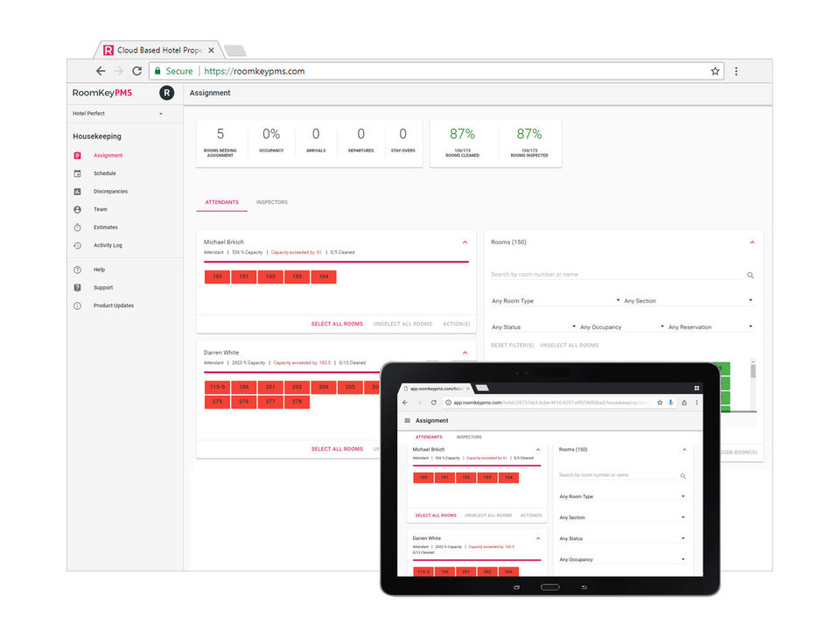This screenshot has width=840, height=639.
Task: Collapse the Rooms (150) panel on desktop
Action: click(x=752, y=242)
